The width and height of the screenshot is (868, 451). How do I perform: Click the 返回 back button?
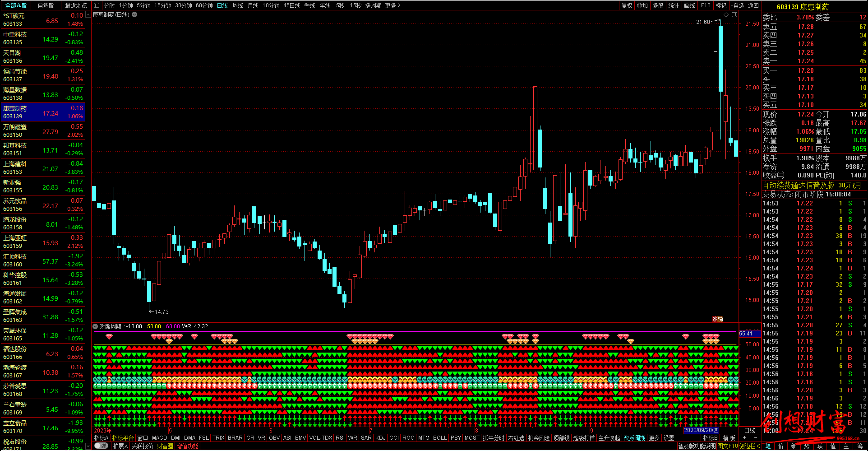click(x=753, y=5)
